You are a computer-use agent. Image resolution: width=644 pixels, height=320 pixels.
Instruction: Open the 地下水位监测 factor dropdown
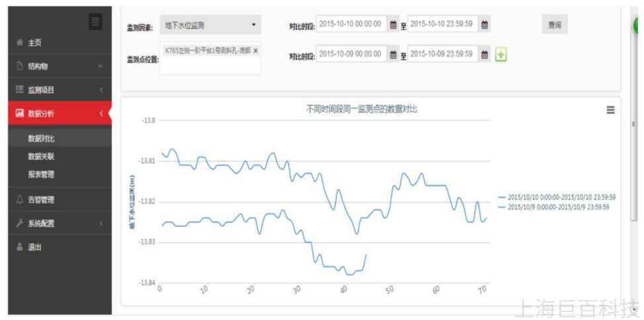click(x=210, y=25)
